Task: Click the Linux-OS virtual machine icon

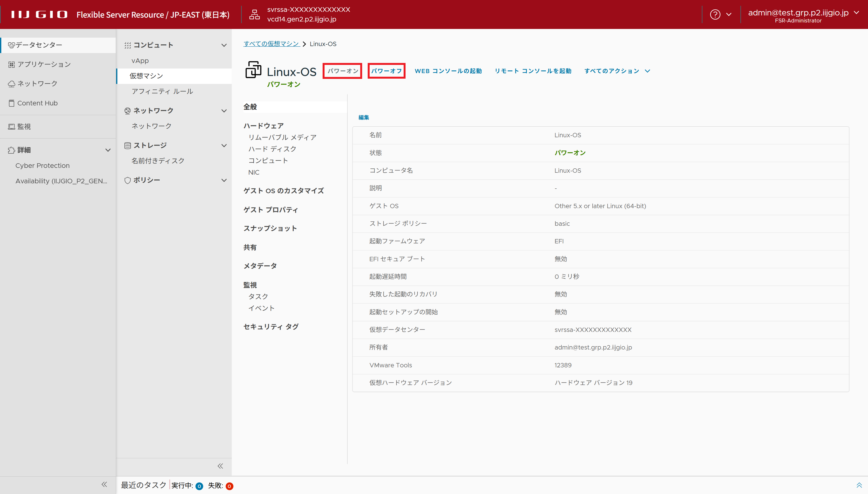Action: 253,70
